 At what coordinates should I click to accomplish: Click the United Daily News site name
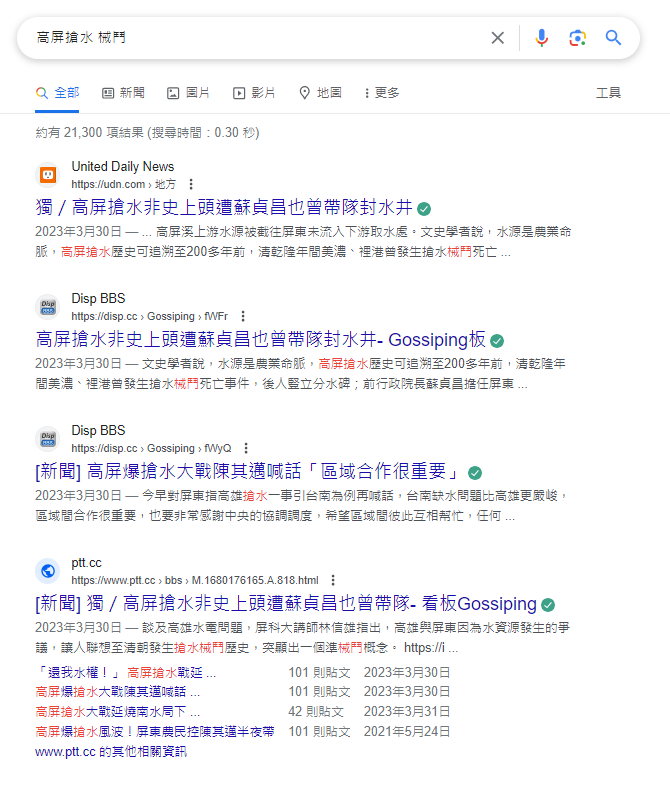click(x=123, y=166)
